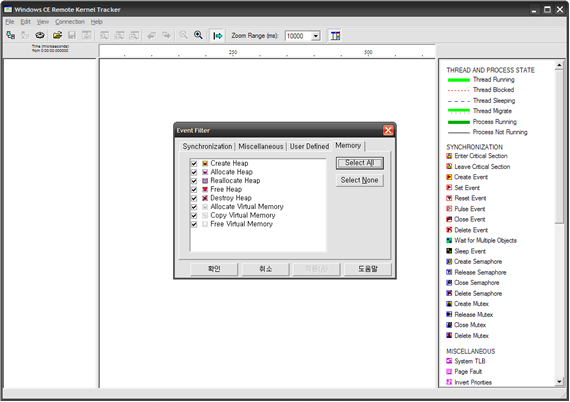Click the Invert Priorities legend icon
This screenshot has height=402, width=570.
pyautogui.click(x=449, y=382)
